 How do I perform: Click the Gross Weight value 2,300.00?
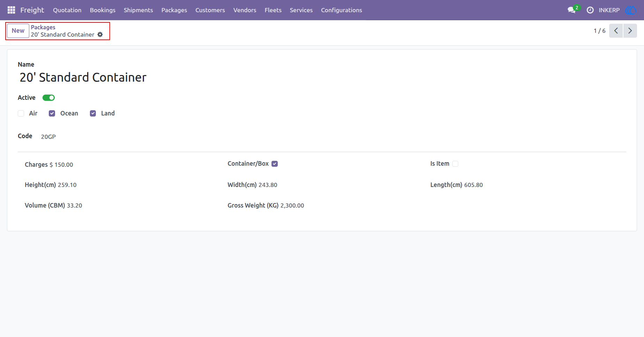pyautogui.click(x=292, y=205)
